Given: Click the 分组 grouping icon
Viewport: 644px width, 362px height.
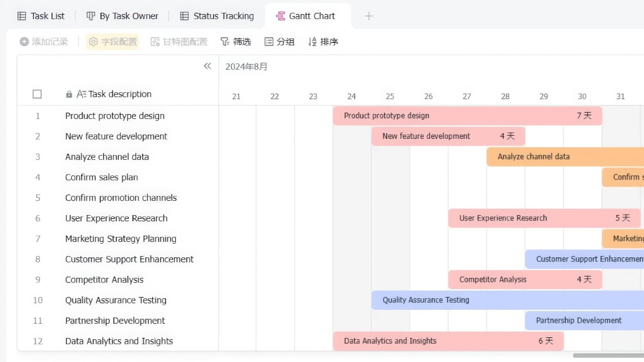Looking at the screenshot, I should pyautogui.click(x=269, y=41).
